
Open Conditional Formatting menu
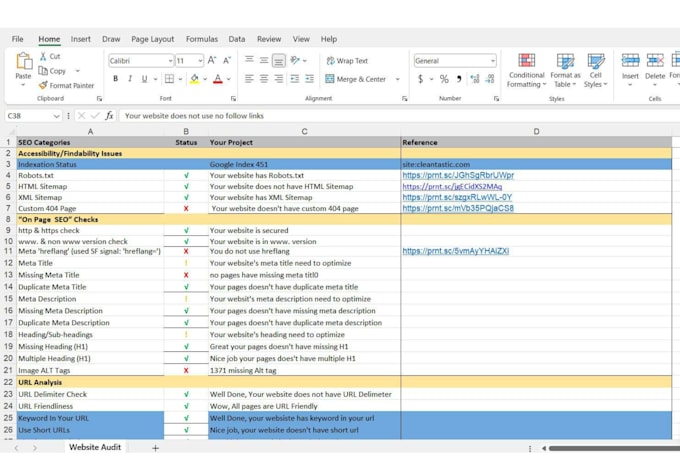[526, 71]
